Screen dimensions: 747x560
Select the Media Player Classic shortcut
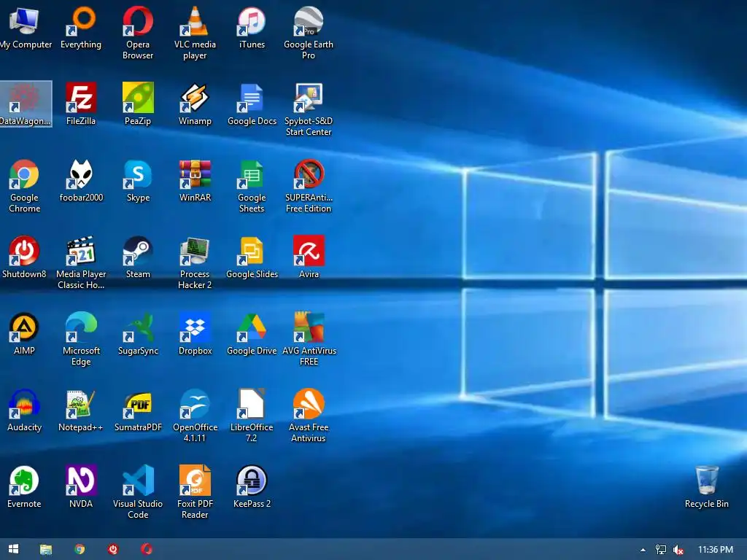point(81,262)
